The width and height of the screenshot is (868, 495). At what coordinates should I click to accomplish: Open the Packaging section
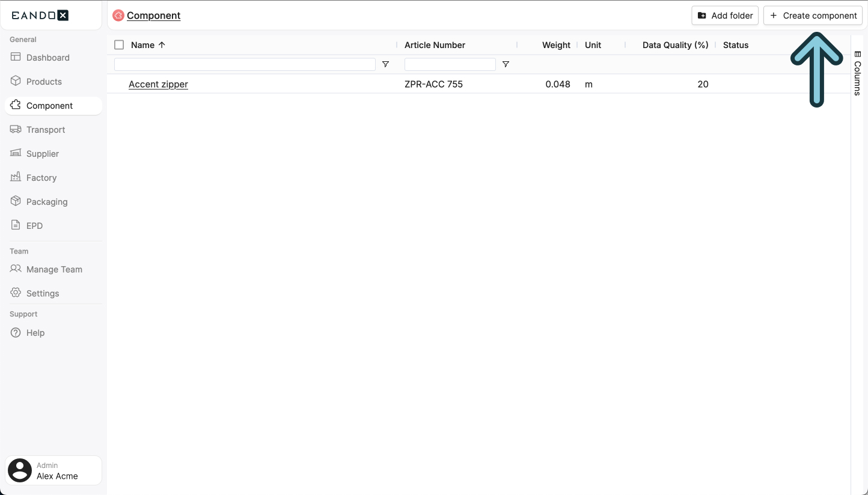coord(46,201)
